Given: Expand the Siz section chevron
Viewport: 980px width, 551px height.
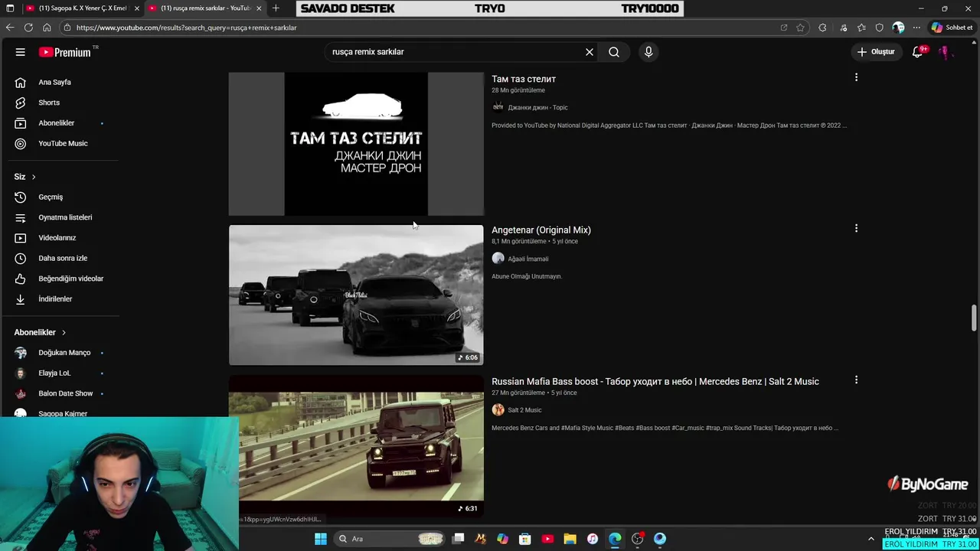Looking at the screenshot, I should click(x=33, y=177).
